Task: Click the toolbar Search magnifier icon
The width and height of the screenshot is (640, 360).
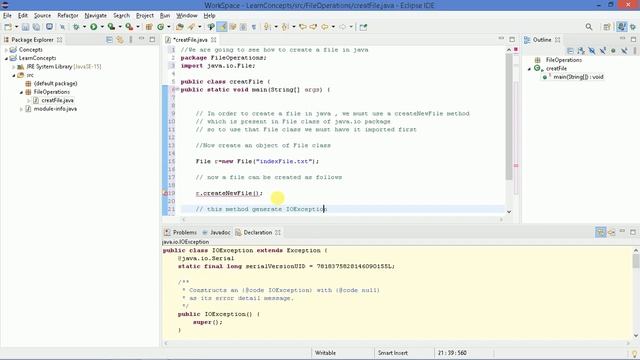Action: (589, 27)
